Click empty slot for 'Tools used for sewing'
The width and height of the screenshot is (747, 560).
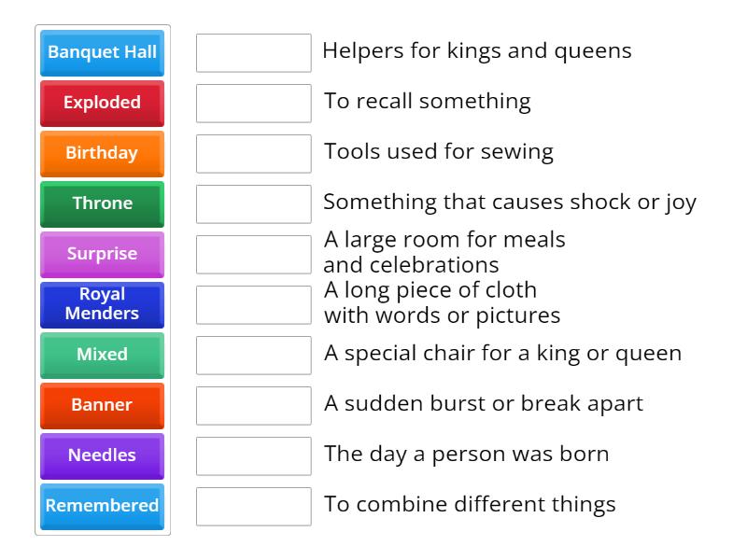pyautogui.click(x=253, y=153)
